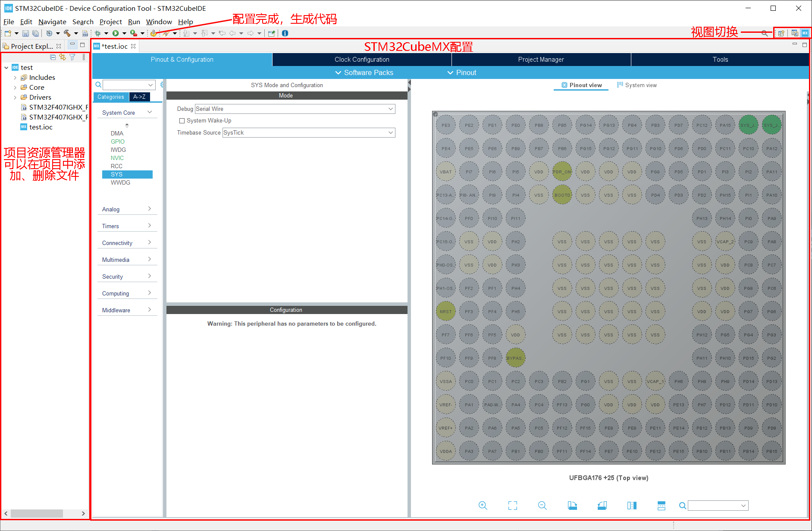Switch to System view
Viewport: 812px width, 531px height.
(637, 85)
